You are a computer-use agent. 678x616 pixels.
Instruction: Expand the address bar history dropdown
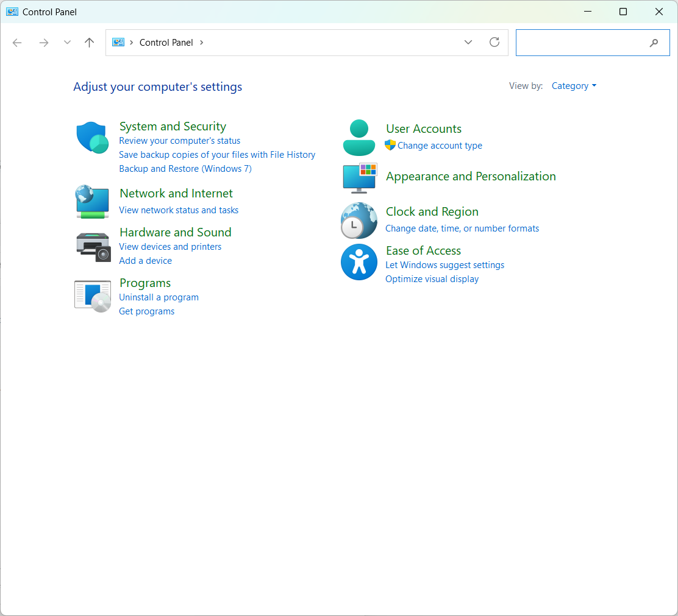coord(468,42)
